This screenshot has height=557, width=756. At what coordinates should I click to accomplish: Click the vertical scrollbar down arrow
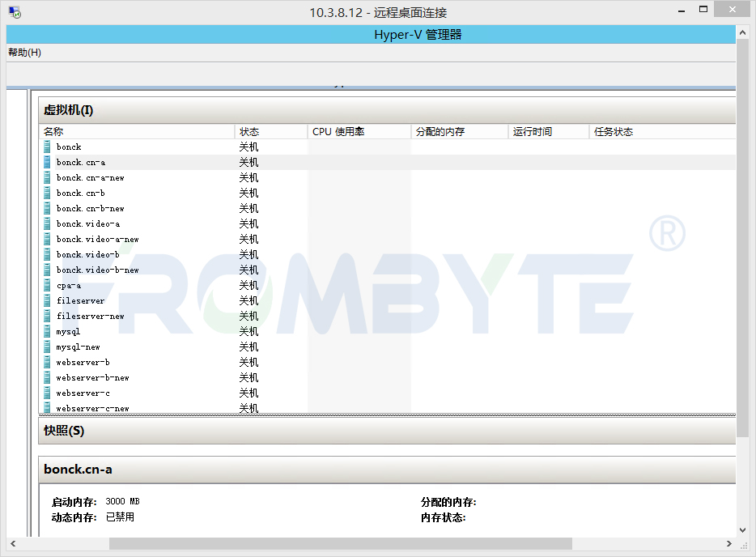pos(742,529)
